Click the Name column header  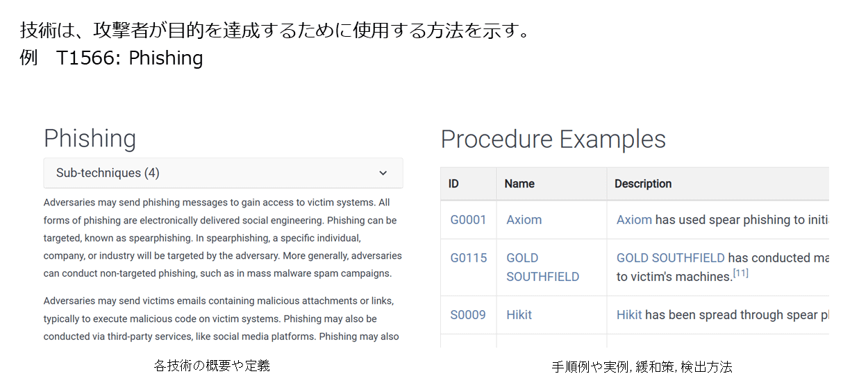(x=519, y=184)
